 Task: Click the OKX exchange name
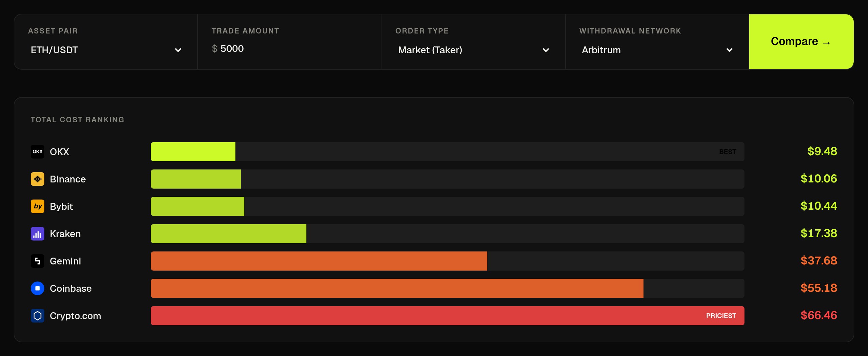point(59,152)
